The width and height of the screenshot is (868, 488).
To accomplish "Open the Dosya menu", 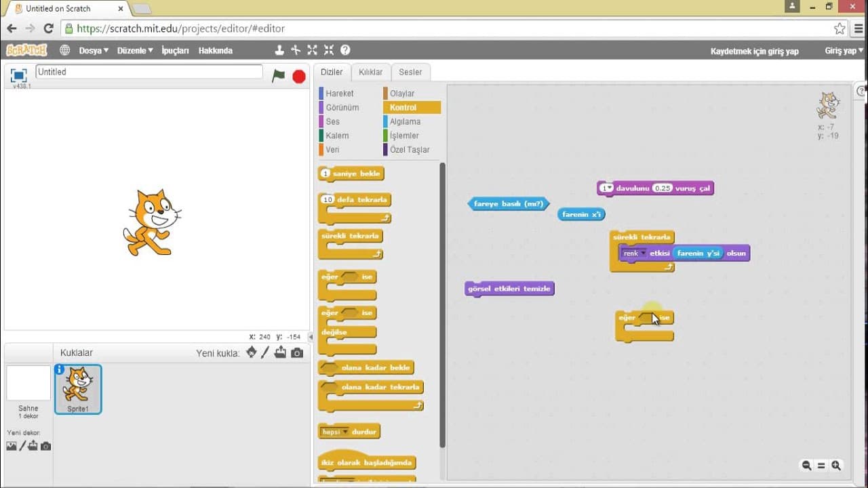I will click(94, 51).
